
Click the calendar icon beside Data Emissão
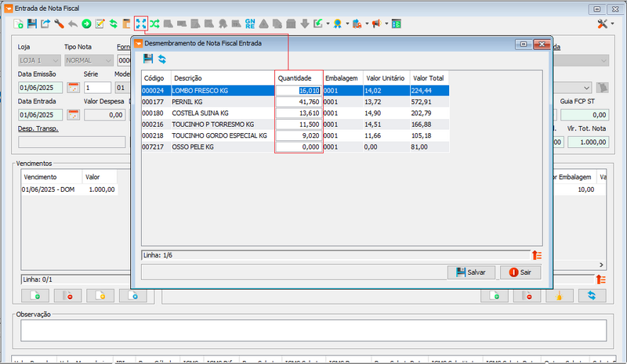[x=74, y=88]
